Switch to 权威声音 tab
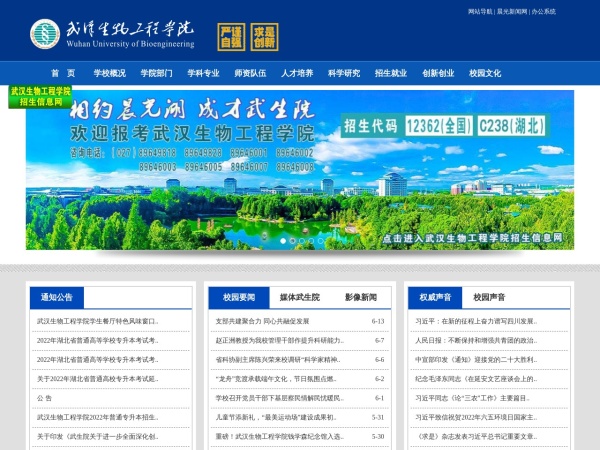 coord(435,297)
